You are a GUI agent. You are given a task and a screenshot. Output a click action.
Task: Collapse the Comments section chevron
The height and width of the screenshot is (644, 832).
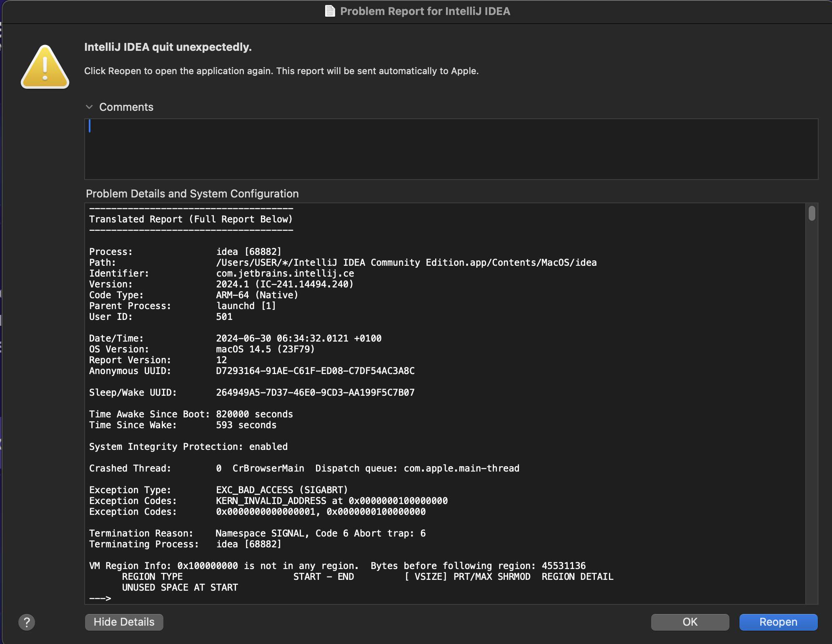point(89,107)
